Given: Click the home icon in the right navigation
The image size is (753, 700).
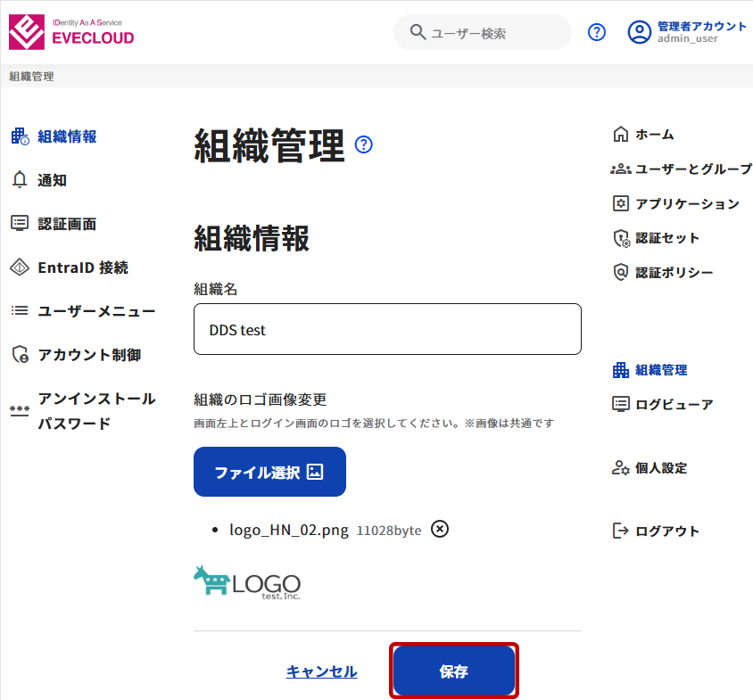Looking at the screenshot, I should point(621,135).
